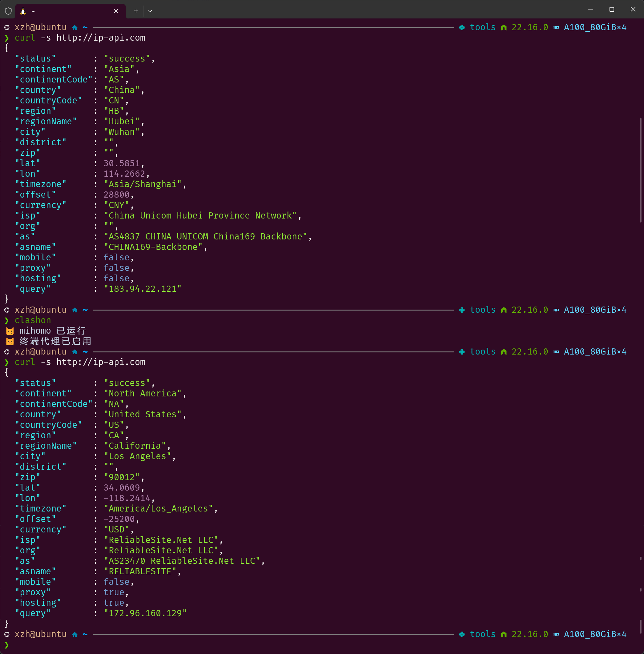Click the shield icon in the title bar
The image size is (644, 654).
8,11
